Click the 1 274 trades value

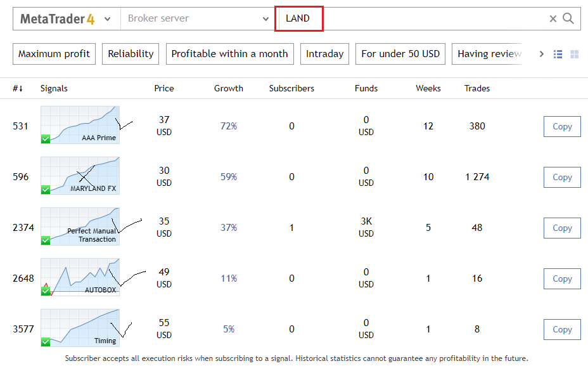[477, 177]
